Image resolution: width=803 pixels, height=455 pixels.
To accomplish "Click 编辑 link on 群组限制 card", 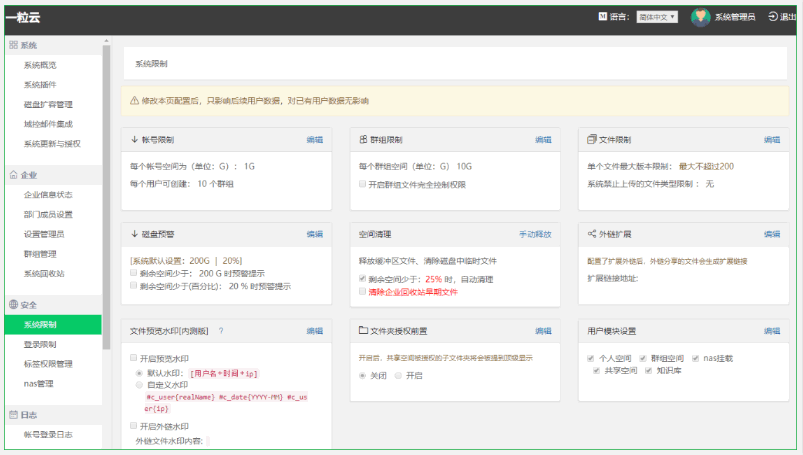I will point(543,139).
